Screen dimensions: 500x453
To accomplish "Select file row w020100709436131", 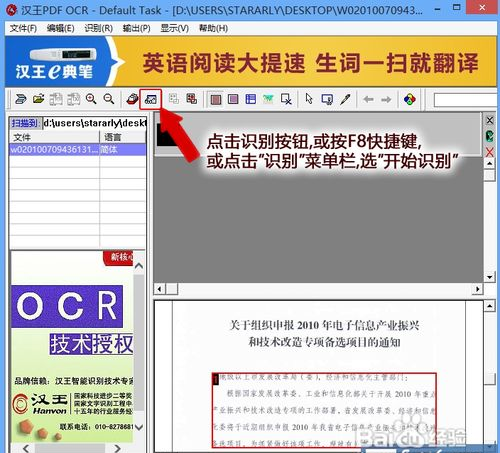I will 77,149.
